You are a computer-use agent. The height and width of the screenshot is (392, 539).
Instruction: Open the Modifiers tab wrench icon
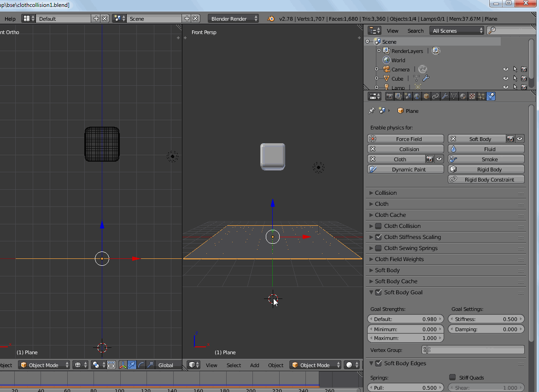pos(445,96)
